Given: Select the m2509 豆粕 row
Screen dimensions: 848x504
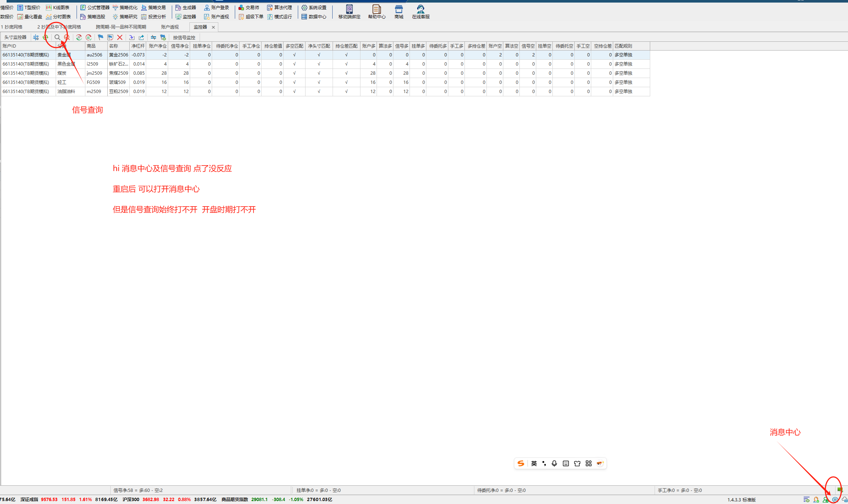Looking at the screenshot, I should [325, 91].
